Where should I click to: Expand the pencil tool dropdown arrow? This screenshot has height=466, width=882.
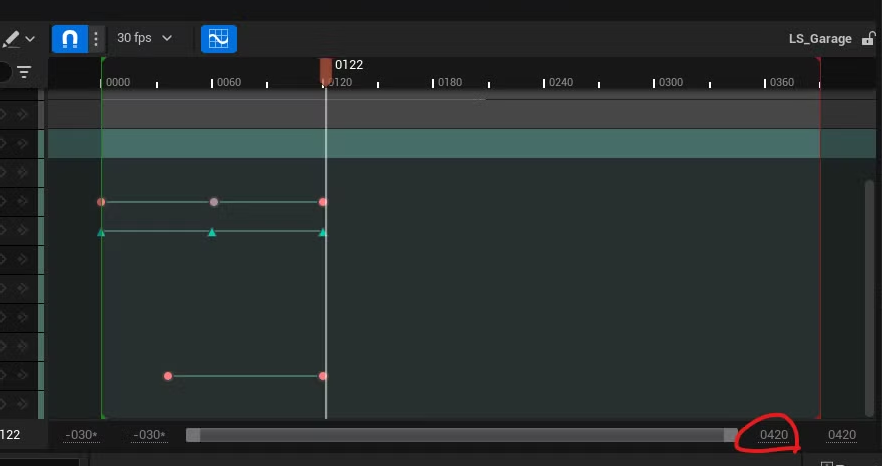click(30, 39)
